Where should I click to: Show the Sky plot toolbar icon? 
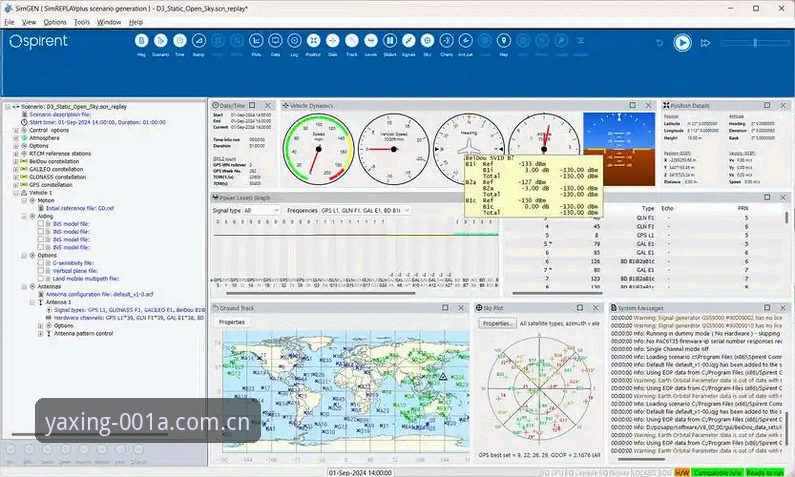tap(427, 41)
